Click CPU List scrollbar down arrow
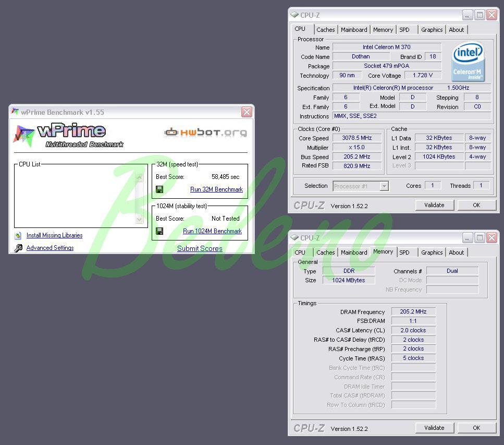 pyautogui.click(x=140, y=219)
